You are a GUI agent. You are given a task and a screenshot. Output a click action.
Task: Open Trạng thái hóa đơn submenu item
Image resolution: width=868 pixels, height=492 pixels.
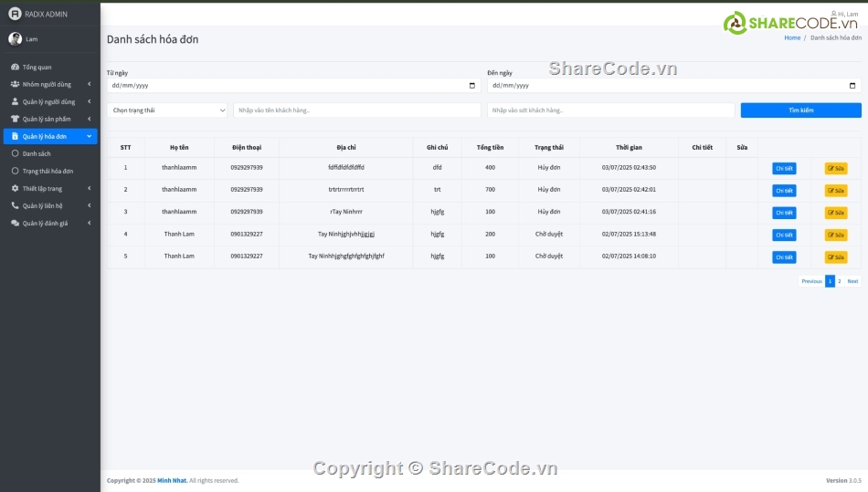(50, 171)
